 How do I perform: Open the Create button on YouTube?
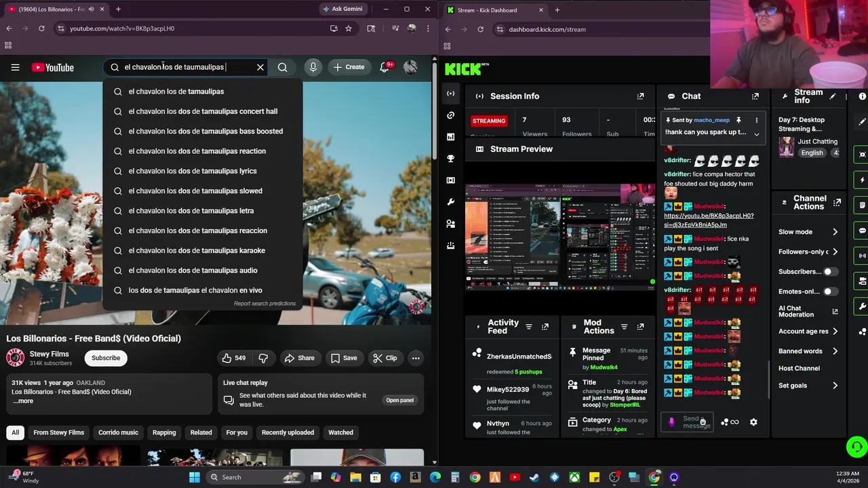point(349,67)
